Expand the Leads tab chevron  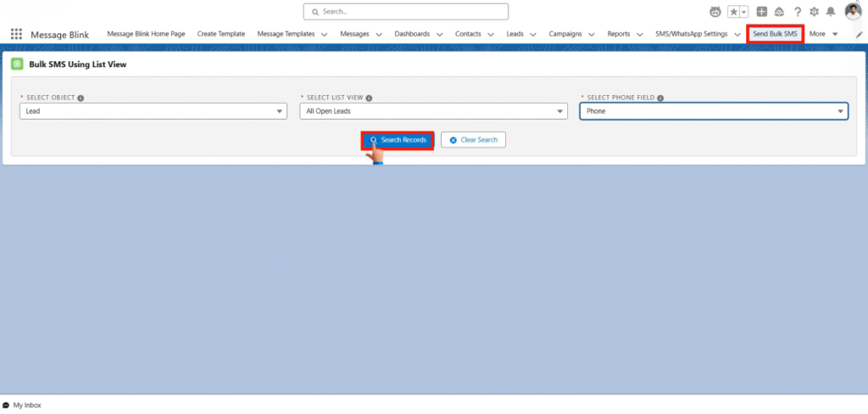(x=532, y=35)
